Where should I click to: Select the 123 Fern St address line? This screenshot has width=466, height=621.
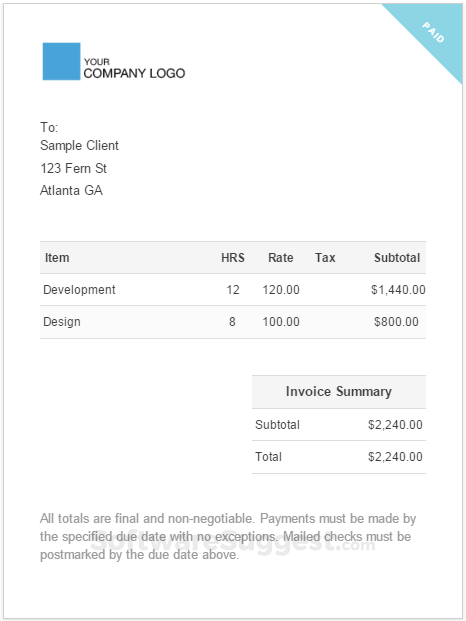tap(73, 168)
